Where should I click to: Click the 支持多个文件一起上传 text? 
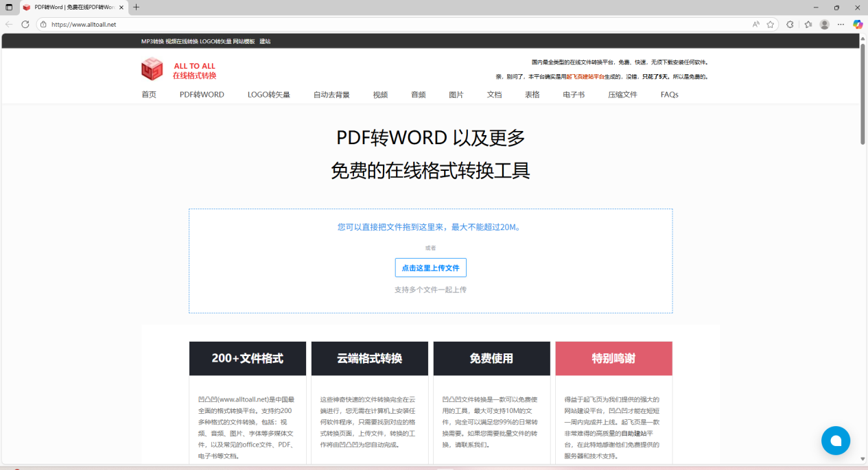(x=430, y=290)
